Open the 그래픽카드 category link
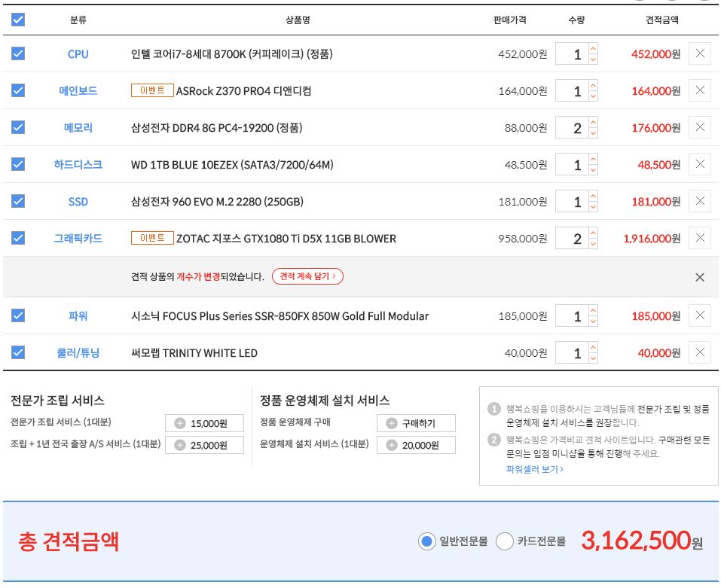The image size is (721, 588). [x=78, y=239]
